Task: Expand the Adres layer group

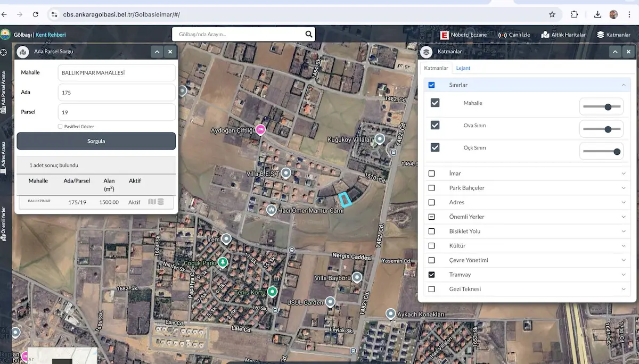Action: pyautogui.click(x=623, y=202)
